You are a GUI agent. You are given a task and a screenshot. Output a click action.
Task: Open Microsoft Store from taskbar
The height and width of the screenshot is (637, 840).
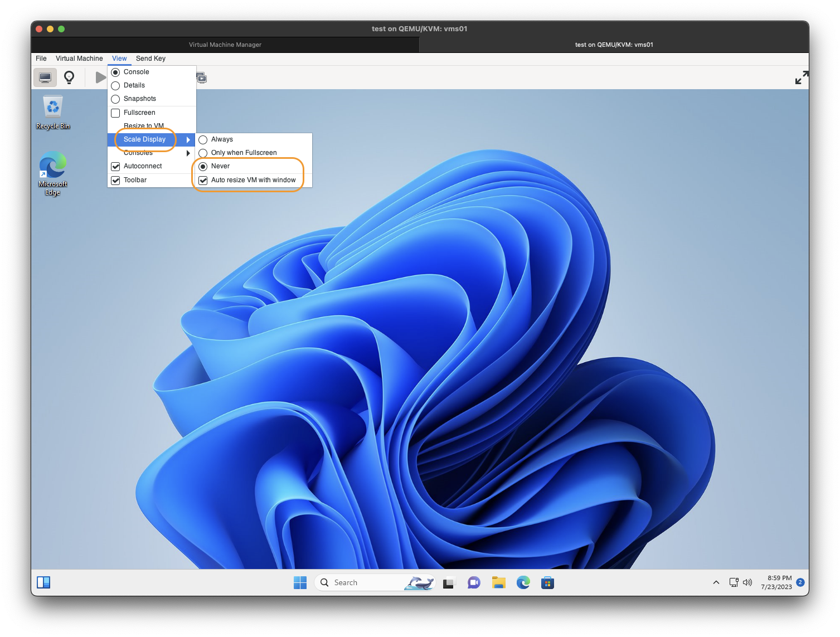pos(547,582)
